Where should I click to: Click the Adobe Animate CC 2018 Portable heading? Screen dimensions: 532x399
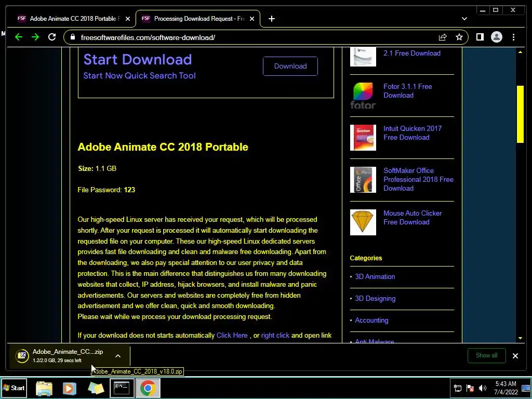[x=163, y=147]
